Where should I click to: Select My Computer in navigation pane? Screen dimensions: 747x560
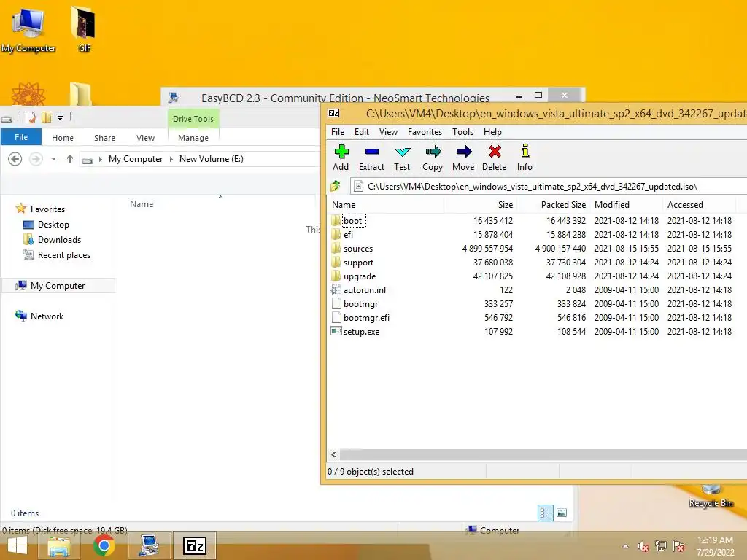(x=58, y=285)
